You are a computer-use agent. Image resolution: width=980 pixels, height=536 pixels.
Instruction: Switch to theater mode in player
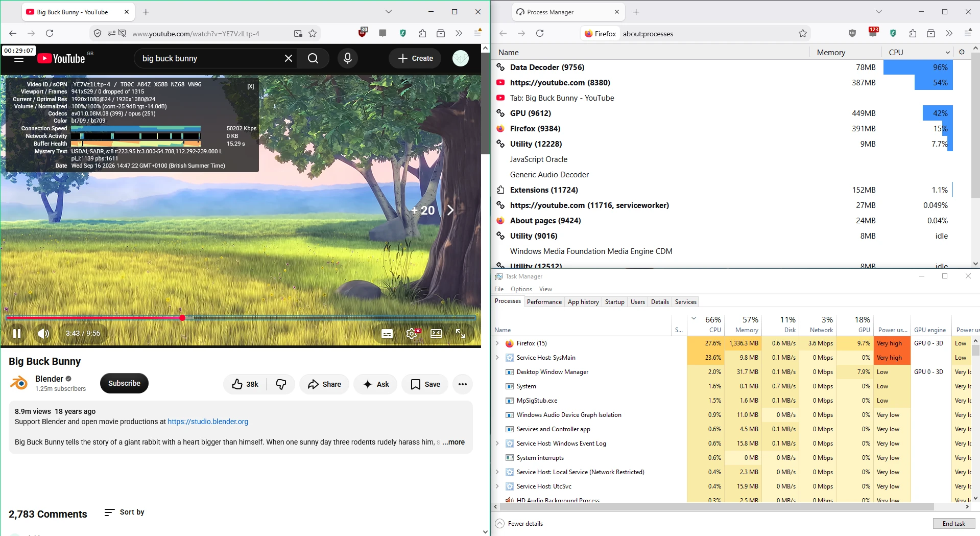tap(436, 334)
